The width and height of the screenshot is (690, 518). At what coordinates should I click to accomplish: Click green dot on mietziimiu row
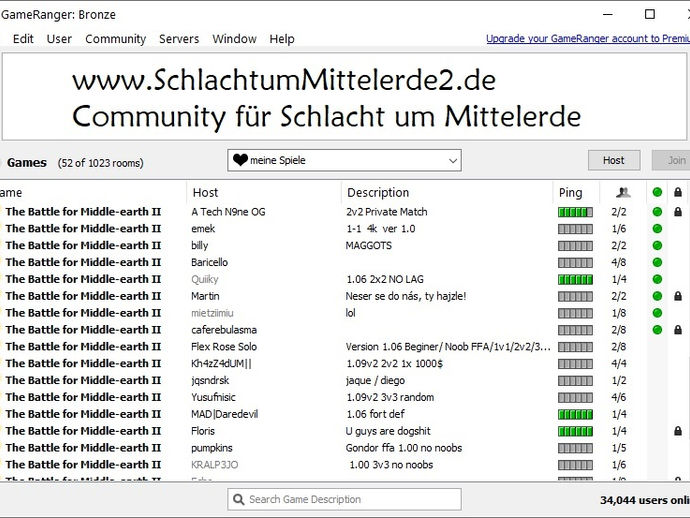click(657, 313)
